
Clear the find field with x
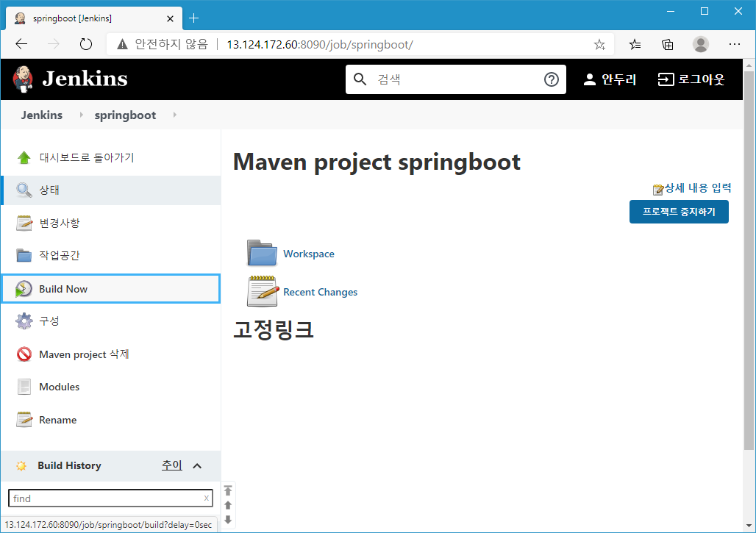tap(207, 498)
